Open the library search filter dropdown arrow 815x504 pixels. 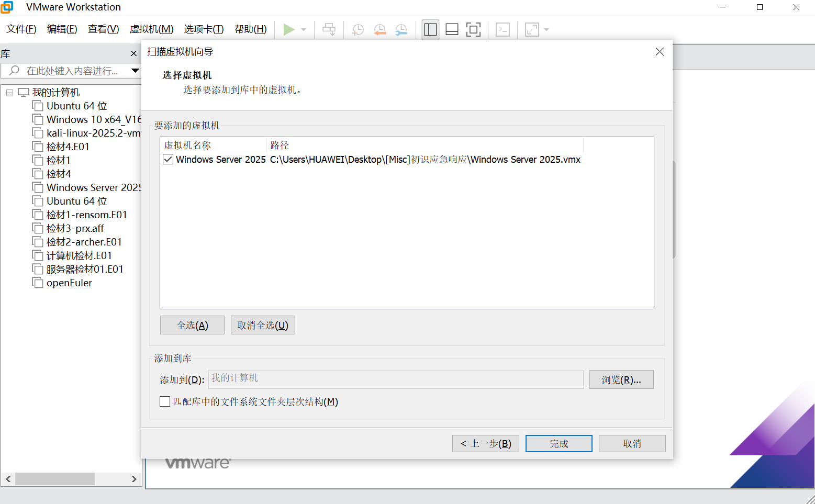point(135,71)
